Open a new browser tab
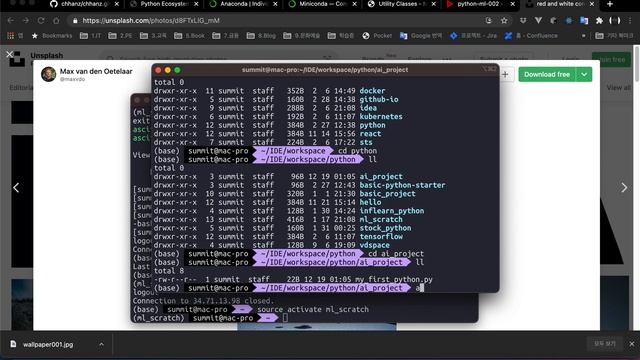The image size is (640, 360). pyautogui.click(x=610, y=4)
